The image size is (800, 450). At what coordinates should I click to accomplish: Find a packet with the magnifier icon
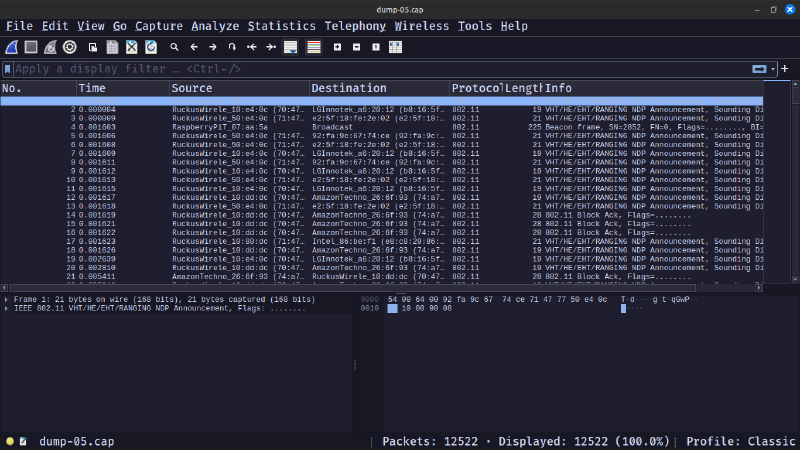pos(174,47)
